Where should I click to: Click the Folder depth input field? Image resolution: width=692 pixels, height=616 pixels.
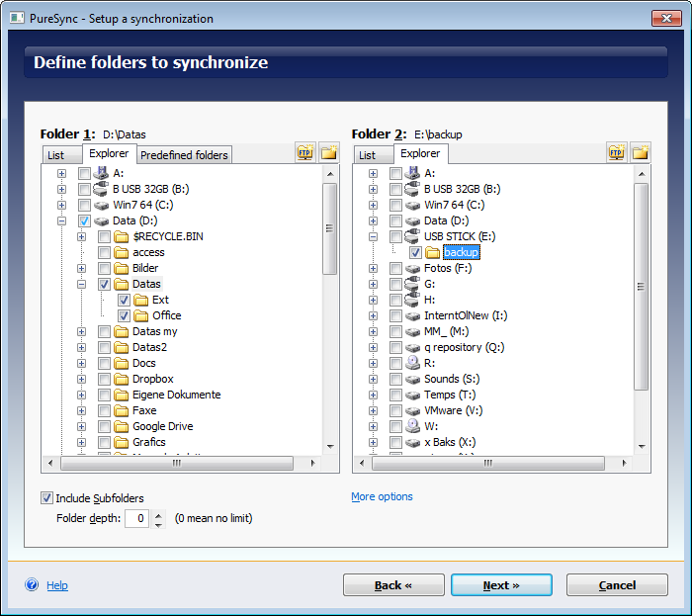[x=136, y=518]
